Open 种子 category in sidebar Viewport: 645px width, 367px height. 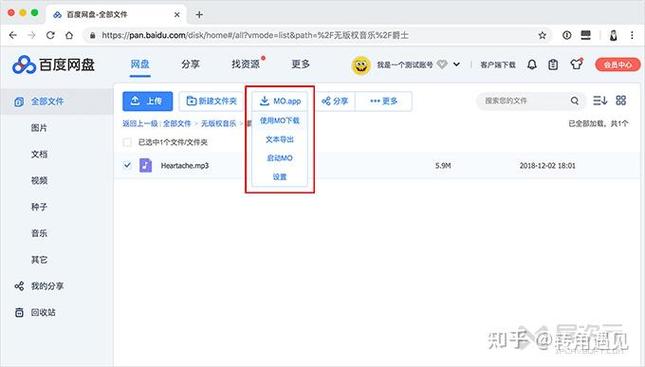pyautogui.click(x=39, y=207)
